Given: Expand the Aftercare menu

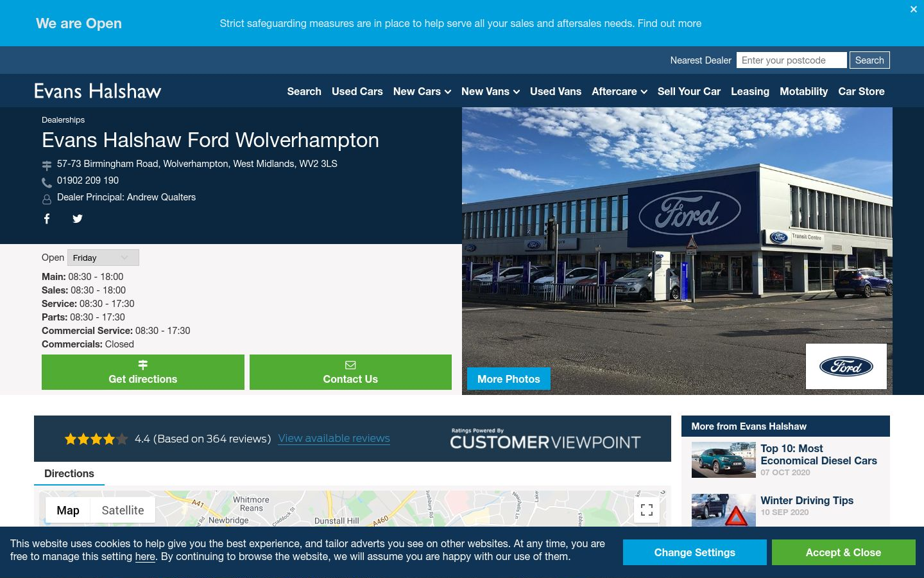Looking at the screenshot, I should [619, 91].
